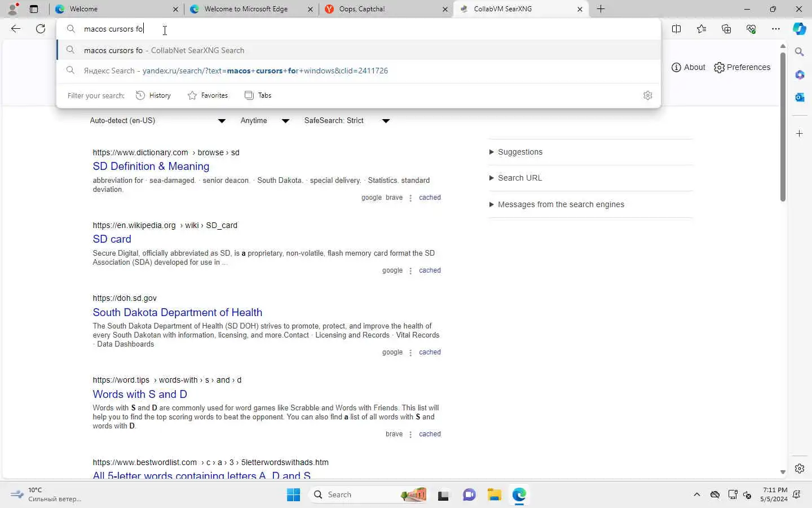Open the chat app taskbar icon
Image resolution: width=812 pixels, height=508 pixels.
(x=469, y=495)
